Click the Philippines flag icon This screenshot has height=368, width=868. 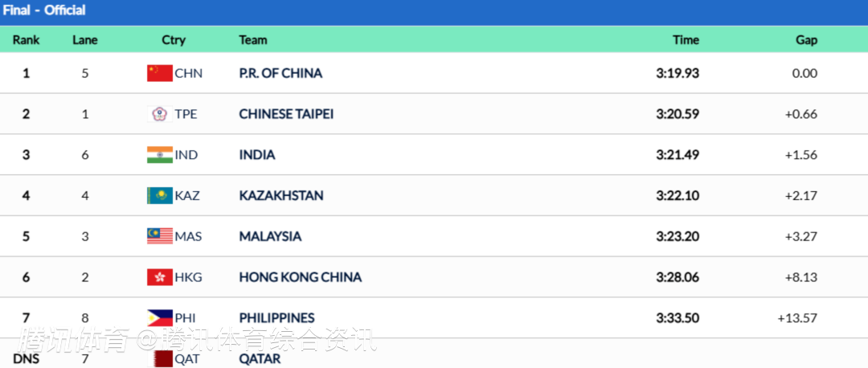click(159, 318)
